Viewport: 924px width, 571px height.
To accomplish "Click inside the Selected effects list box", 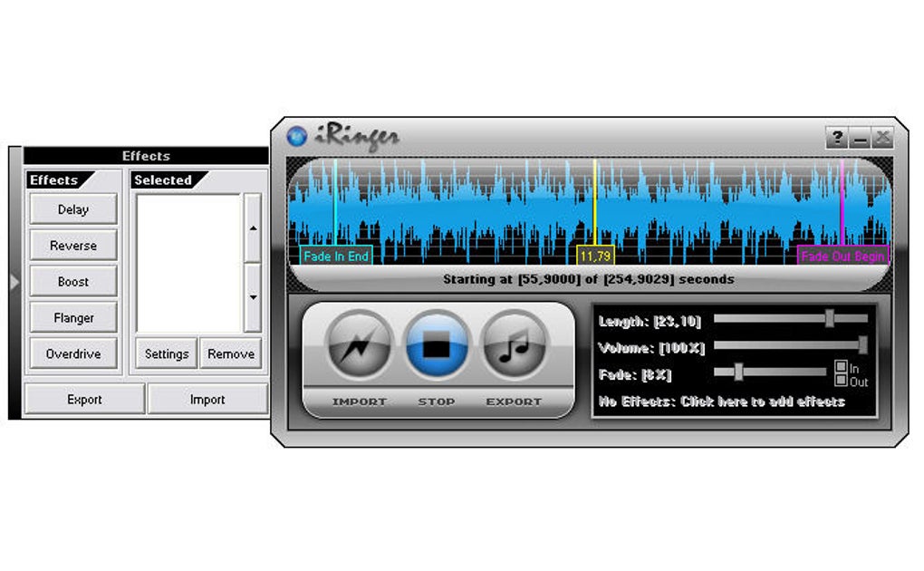I will tap(188, 264).
